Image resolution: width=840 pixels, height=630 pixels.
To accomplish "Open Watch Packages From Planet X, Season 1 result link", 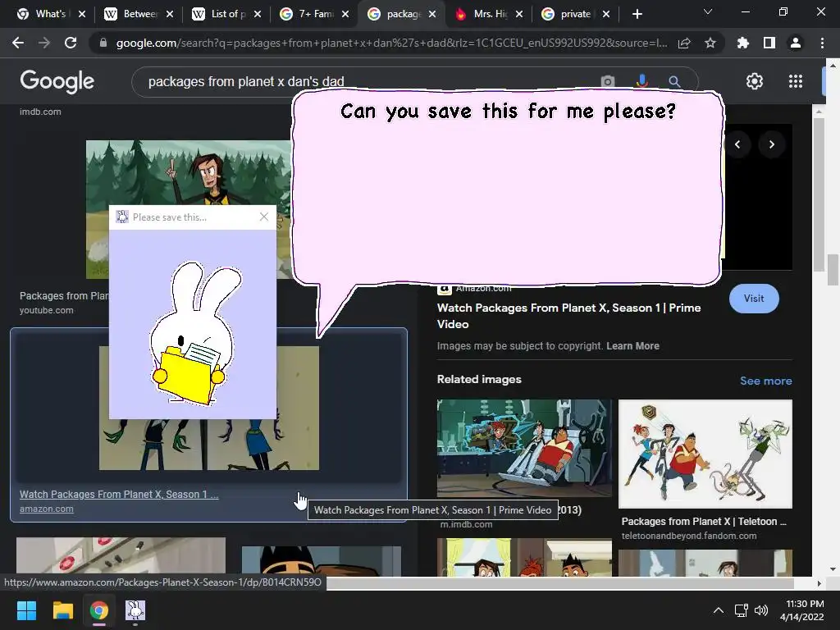I will [119, 495].
